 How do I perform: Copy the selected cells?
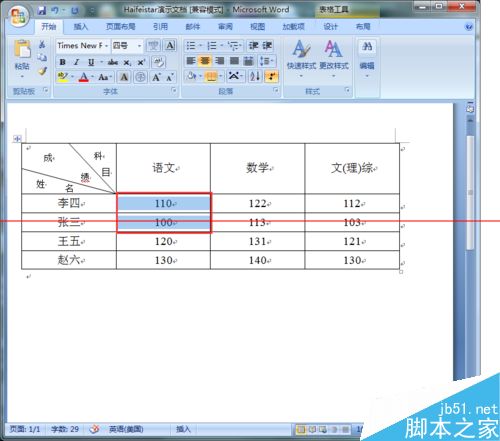[42, 57]
